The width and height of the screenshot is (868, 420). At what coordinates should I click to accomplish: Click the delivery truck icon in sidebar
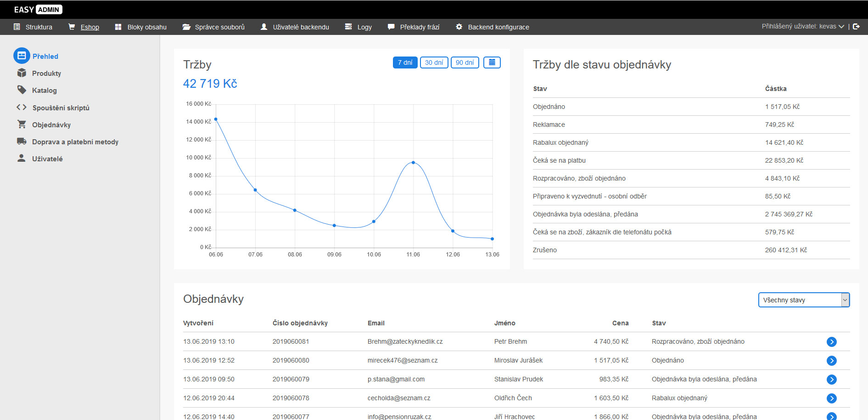coord(22,142)
